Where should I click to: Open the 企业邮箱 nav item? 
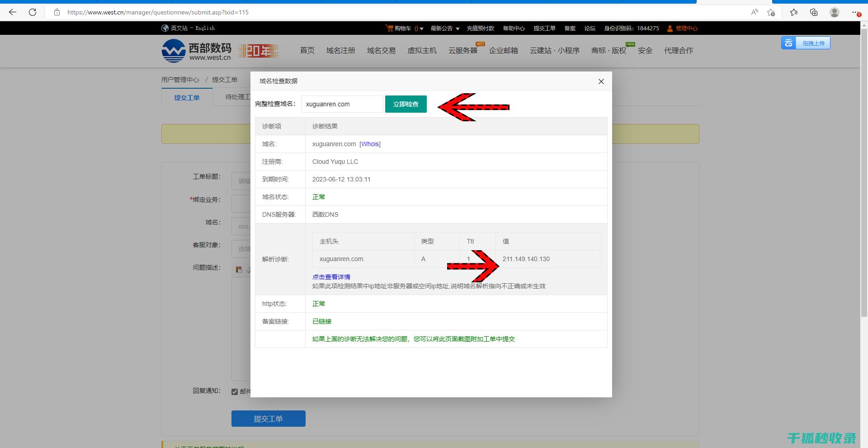[503, 50]
